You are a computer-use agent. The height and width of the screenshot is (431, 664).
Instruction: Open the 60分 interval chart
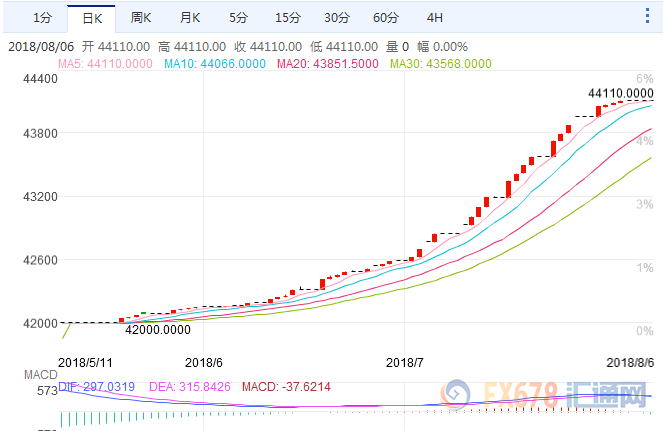(x=385, y=18)
